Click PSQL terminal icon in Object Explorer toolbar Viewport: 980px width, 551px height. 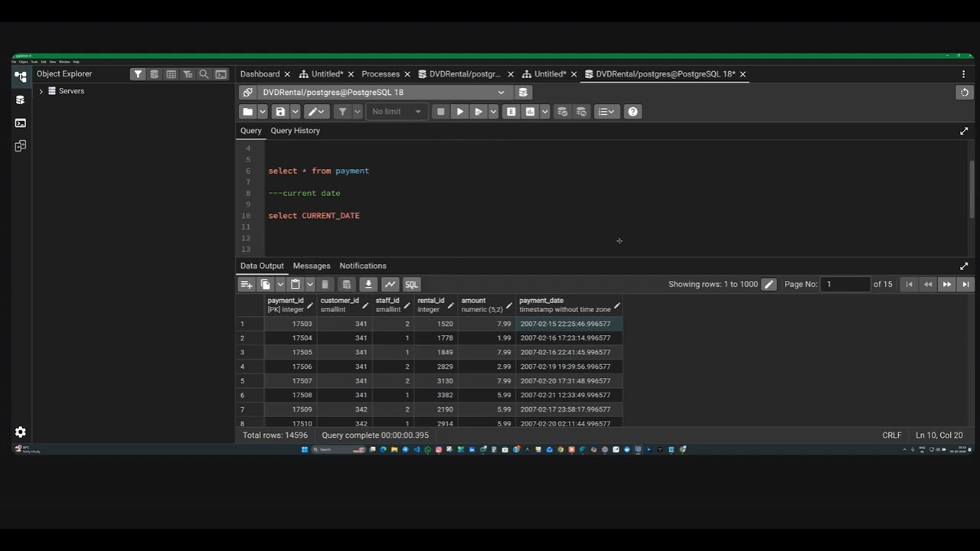click(220, 74)
